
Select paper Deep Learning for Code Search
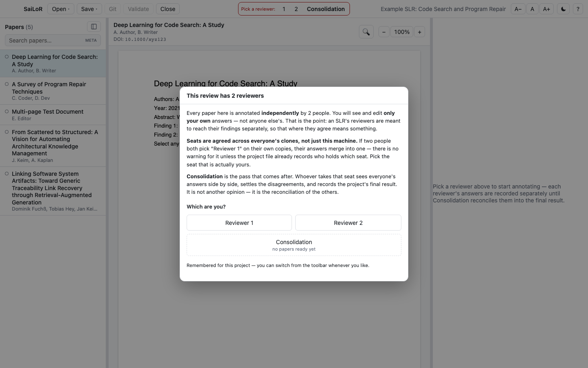coord(53,63)
